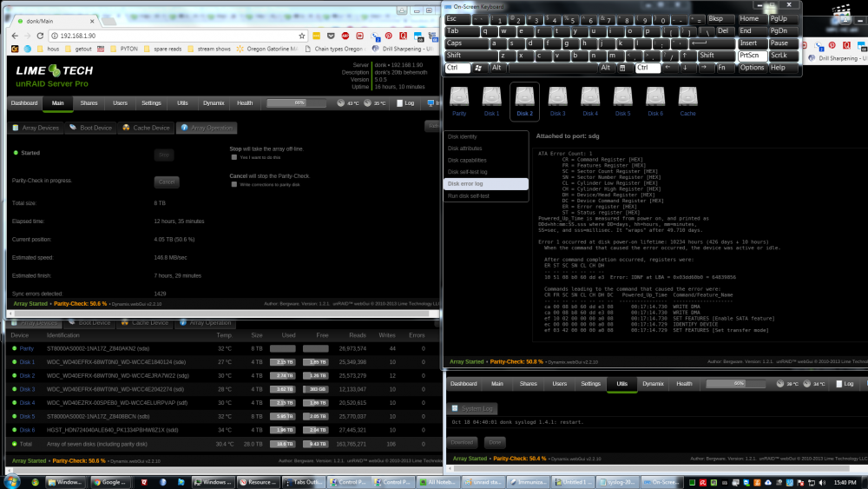Viewport: 868px width, 489px height.
Task: Open Google Chrome from the taskbar
Action: point(111,482)
